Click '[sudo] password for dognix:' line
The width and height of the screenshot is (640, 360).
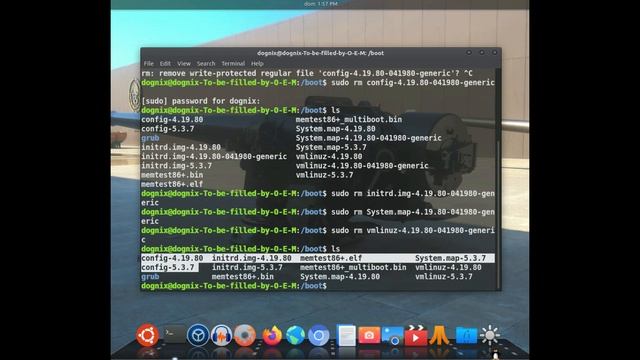[200, 101]
